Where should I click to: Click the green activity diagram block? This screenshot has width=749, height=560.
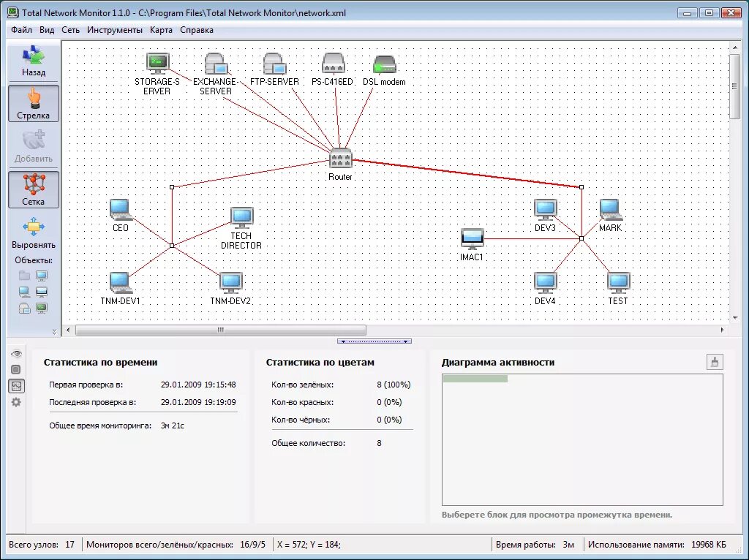point(475,379)
